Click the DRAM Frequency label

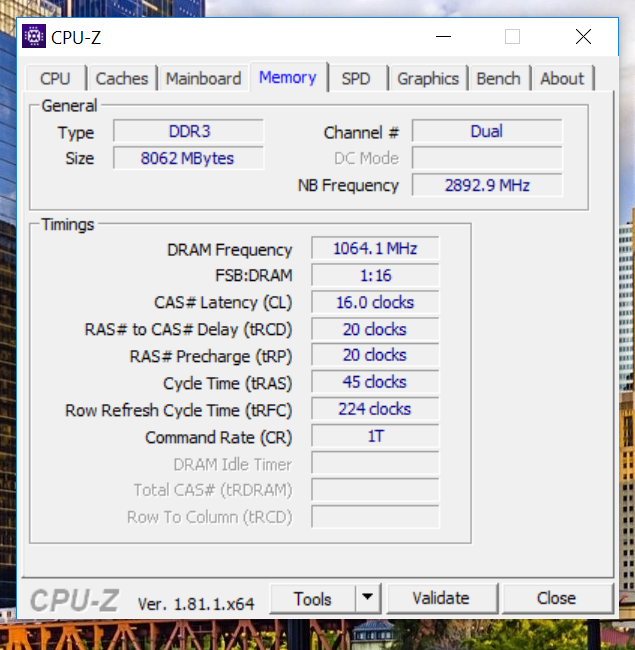[230, 250]
